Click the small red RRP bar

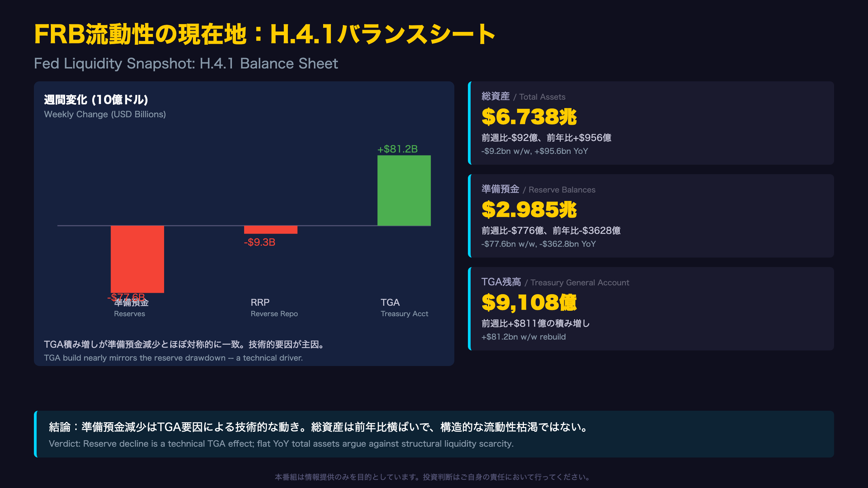pos(271,229)
